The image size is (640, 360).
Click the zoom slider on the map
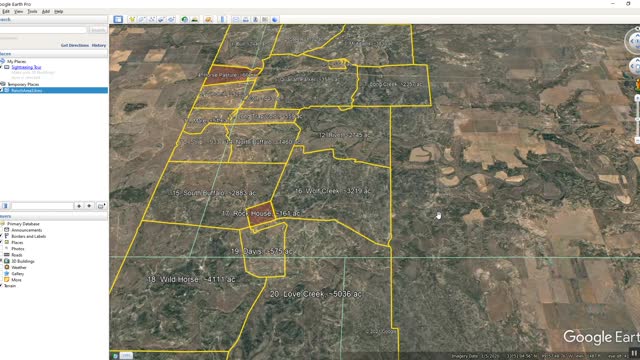tap(637, 120)
